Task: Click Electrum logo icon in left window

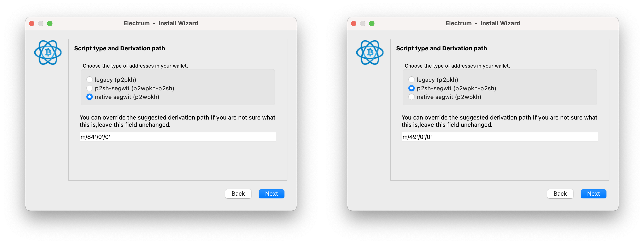Action: pyautogui.click(x=48, y=52)
